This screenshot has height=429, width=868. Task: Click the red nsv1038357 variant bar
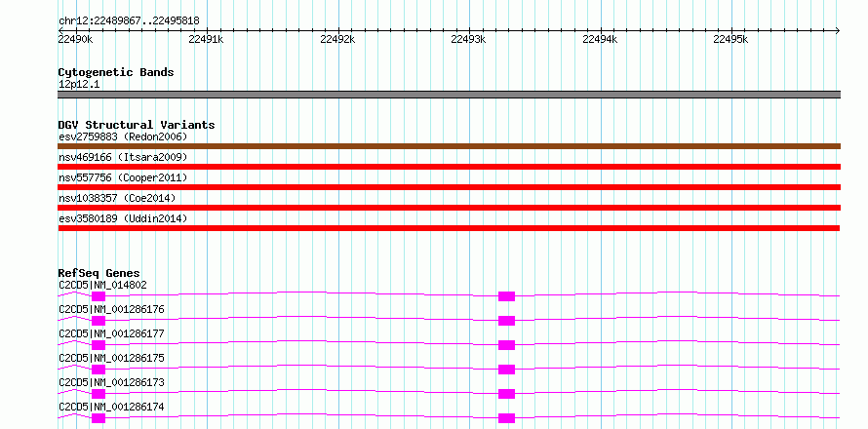point(449,208)
